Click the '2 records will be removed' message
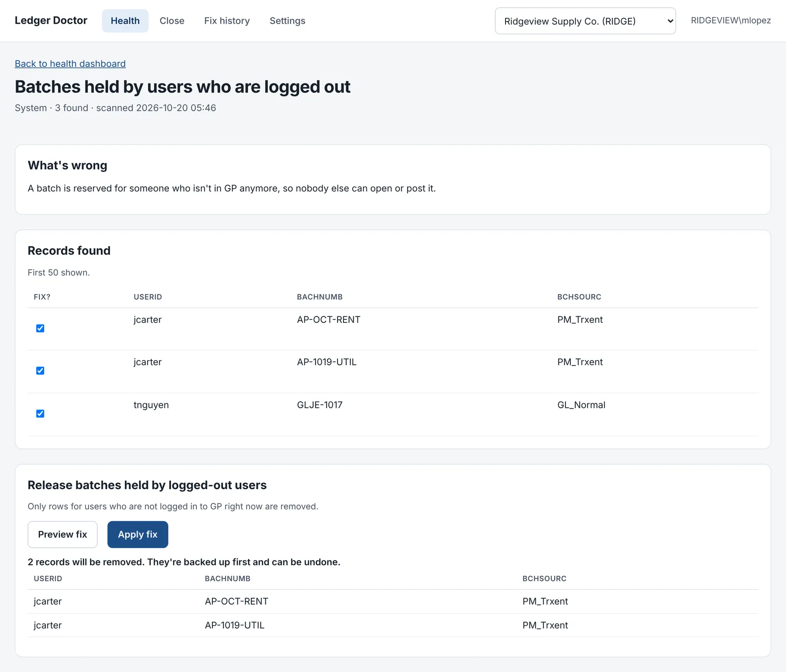 pyautogui.click(x=184, y=562)
